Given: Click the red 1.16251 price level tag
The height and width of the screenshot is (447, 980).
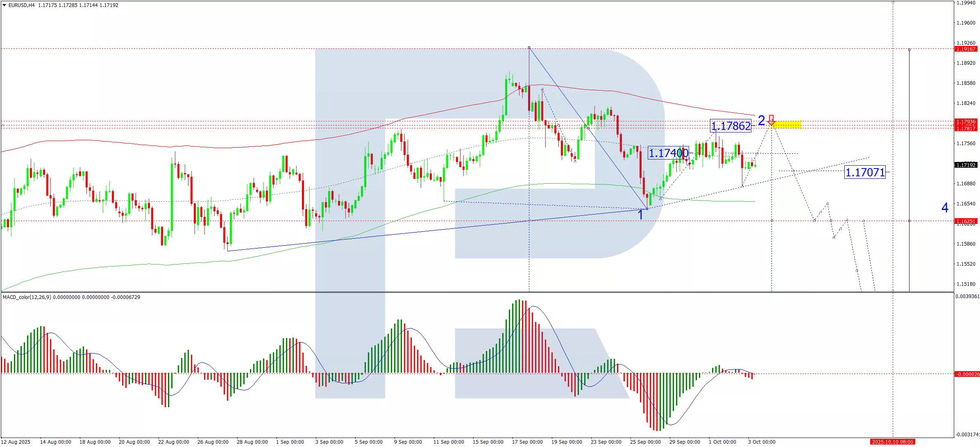Looking at the screenshot, I should (966, 221).
